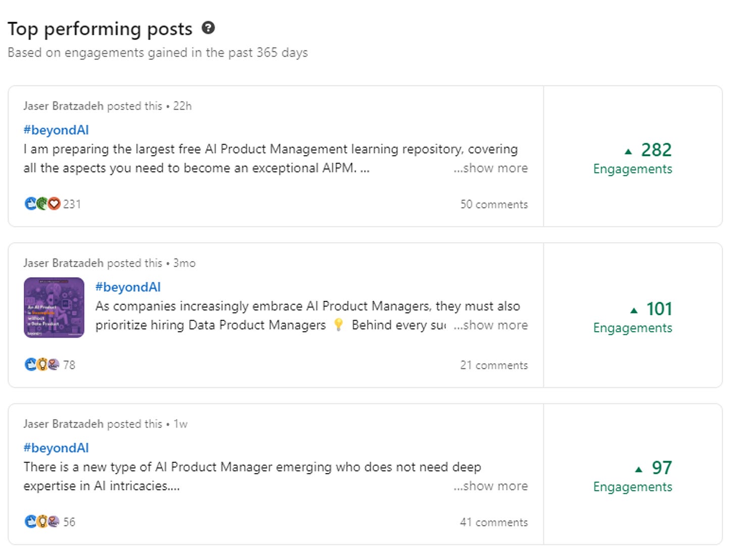Open reaction icons on the 78-reaction post
735x560 pixels.
(x=42, y=365)
